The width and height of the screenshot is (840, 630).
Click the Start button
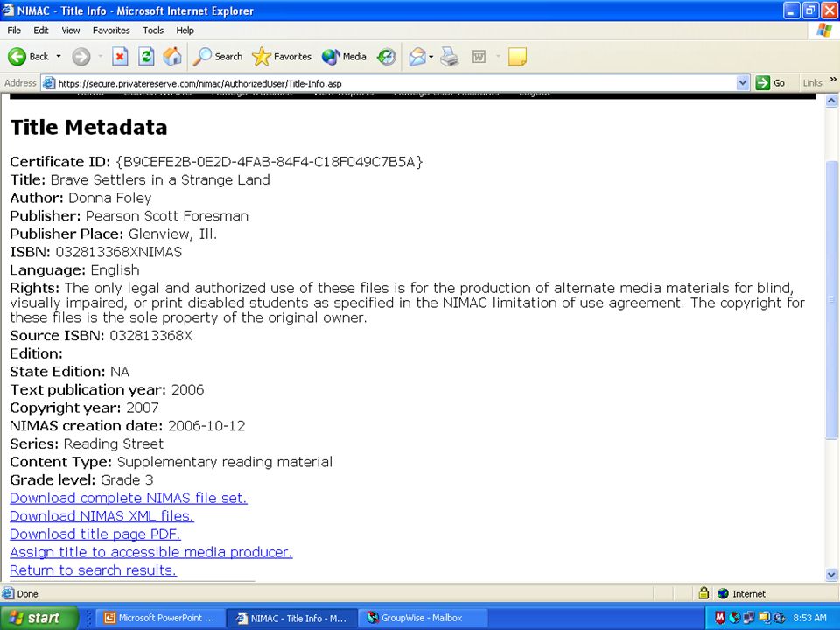[x=38, y=618]
